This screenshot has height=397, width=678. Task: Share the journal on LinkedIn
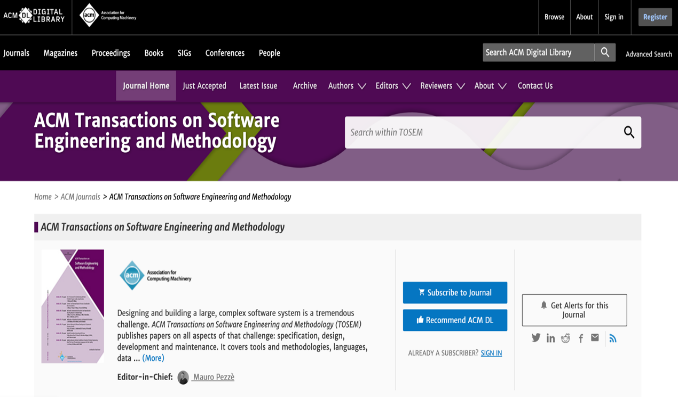click(x=550, y=338)
